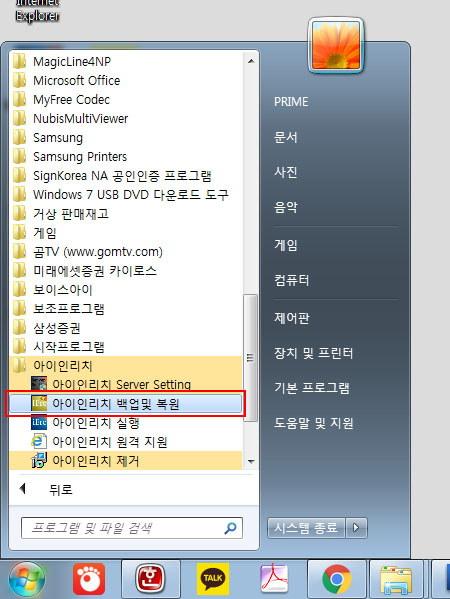Open the MyFree Codec folder
This screenshot has width=450, height=599.
click(71, 100)
